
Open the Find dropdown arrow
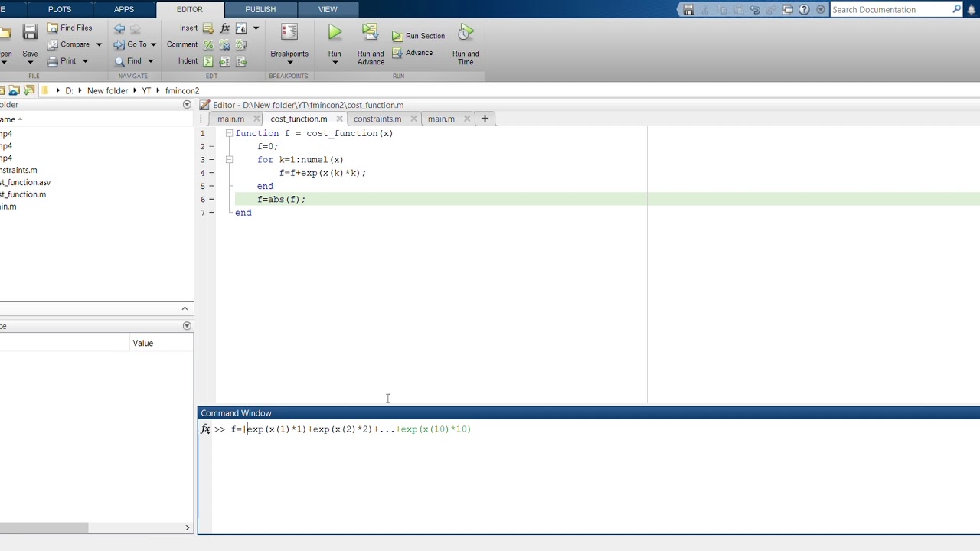pyautogui.click(x=150, y=61)
